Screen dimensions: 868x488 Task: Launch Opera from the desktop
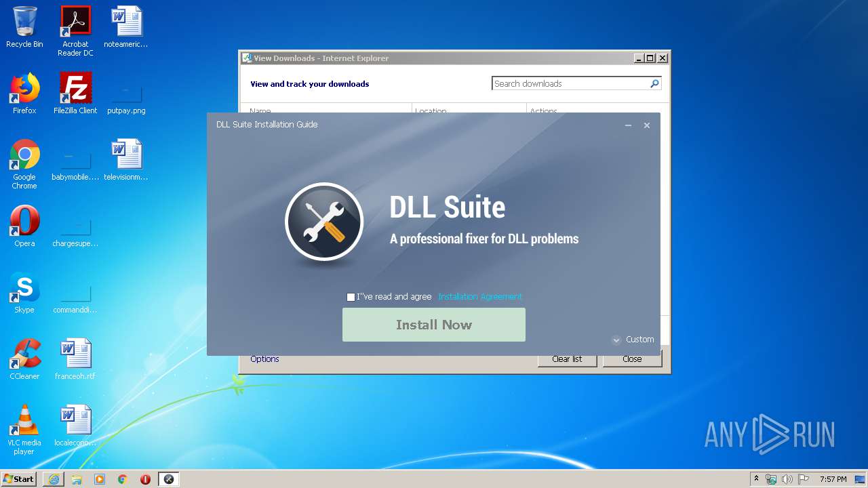pos(24,226)
